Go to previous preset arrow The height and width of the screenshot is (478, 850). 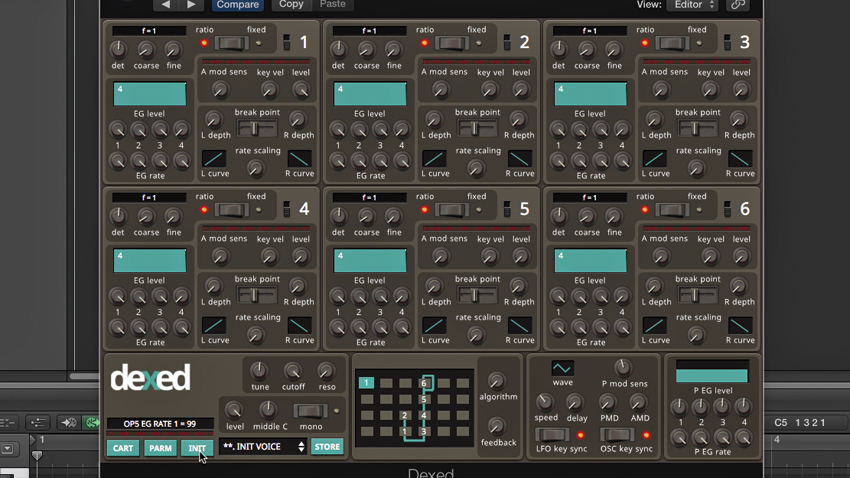[x=165, y=5]
